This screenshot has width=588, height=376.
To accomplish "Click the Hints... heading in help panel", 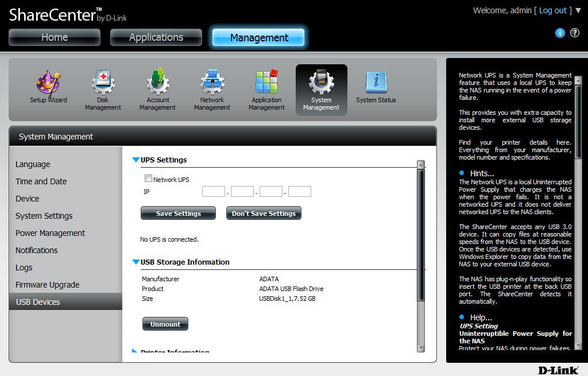I will point(482,173).
